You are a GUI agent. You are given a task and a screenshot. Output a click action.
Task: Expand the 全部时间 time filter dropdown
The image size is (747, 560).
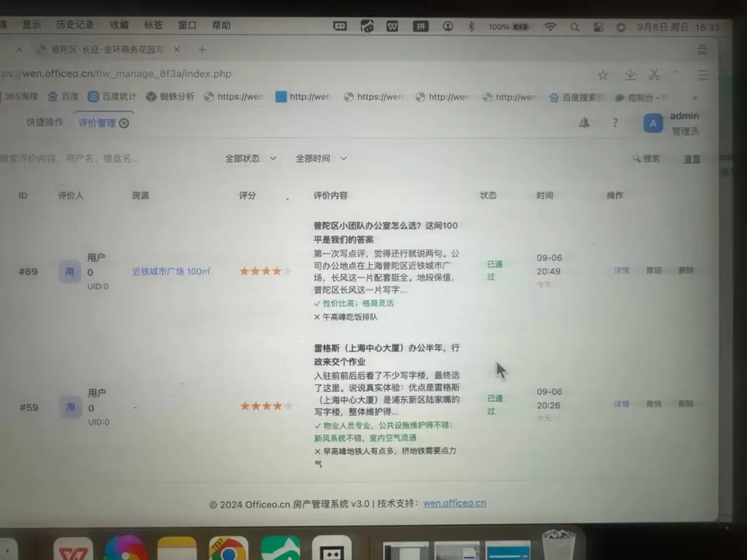pos(321,159)
